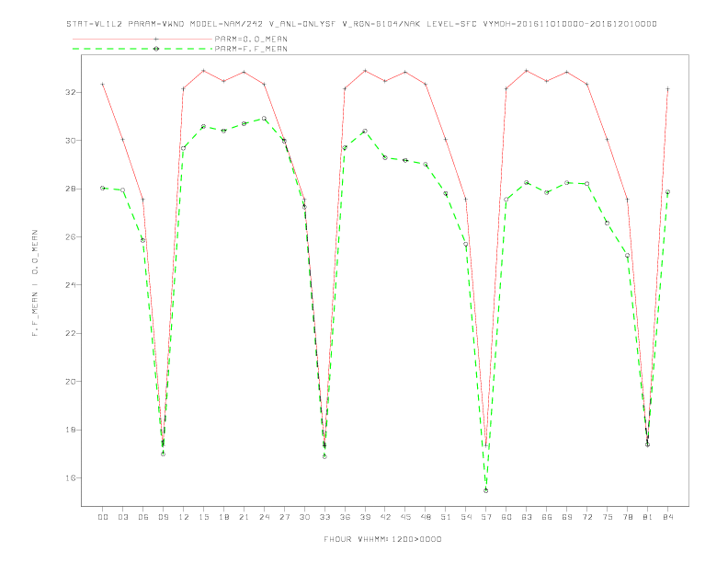The image size is (728, 563).
Task: Click x-axis forecast hour label 00
Action: 103,517
